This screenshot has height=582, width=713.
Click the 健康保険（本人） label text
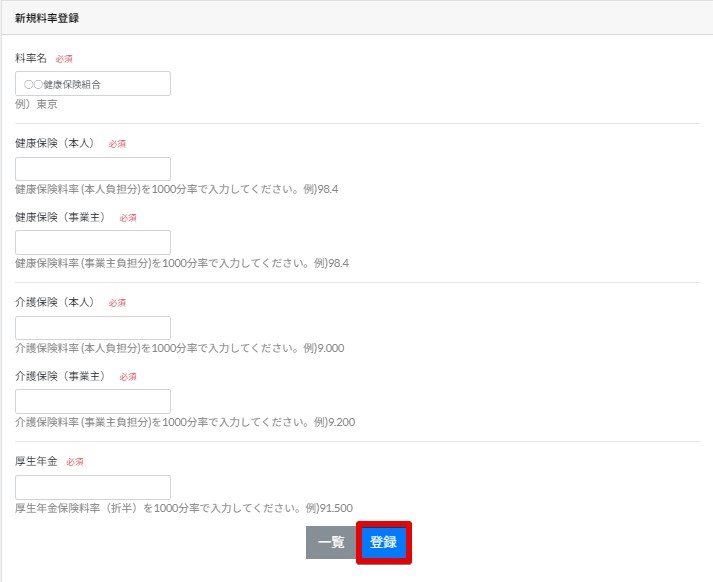[57, 143]
